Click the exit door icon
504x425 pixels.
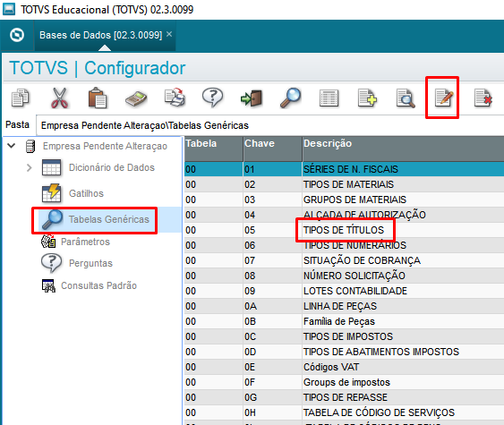pos(252,98)
